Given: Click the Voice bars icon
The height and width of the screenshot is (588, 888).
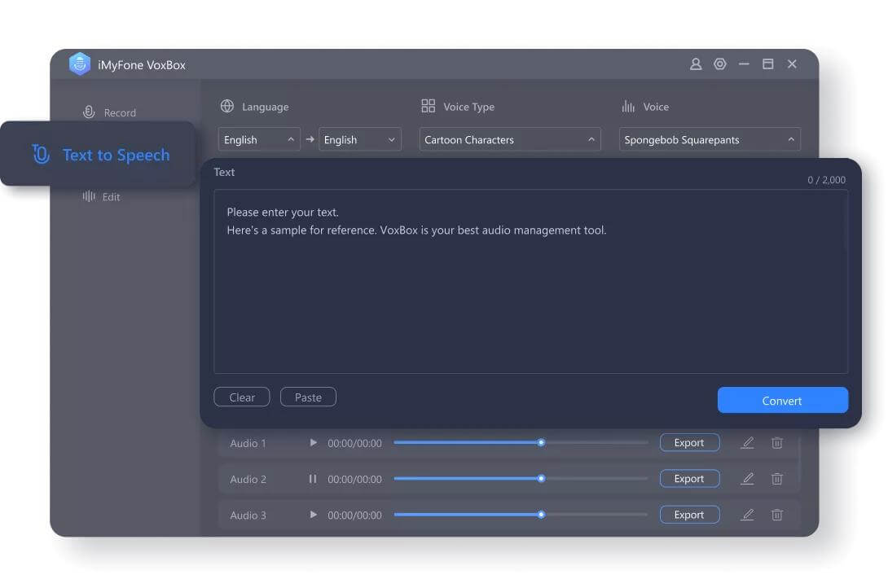Looking at the screenshot, I should 628,106.
